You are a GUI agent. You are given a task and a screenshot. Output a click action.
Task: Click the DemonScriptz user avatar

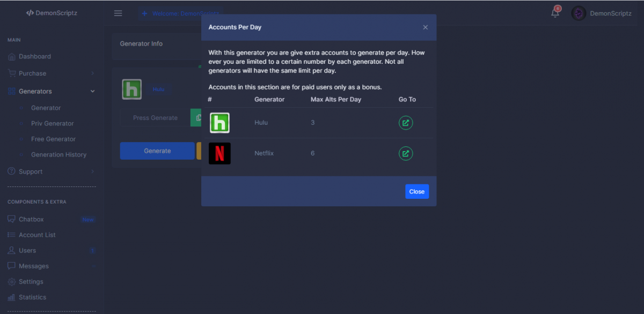coord(579,13)
